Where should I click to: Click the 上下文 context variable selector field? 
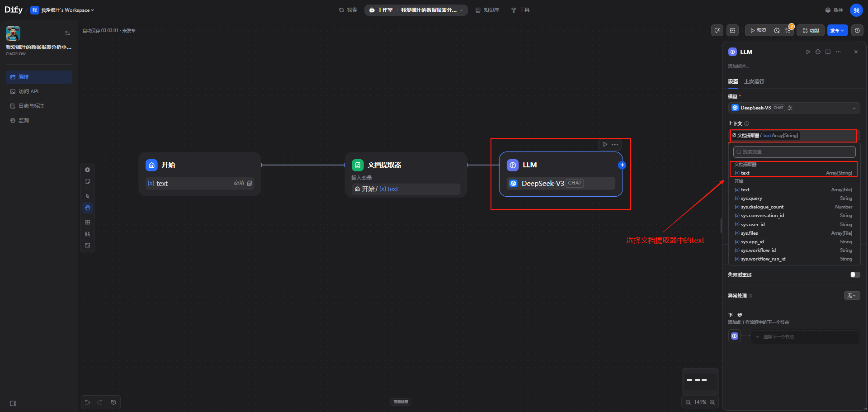(x=794, y=136)
